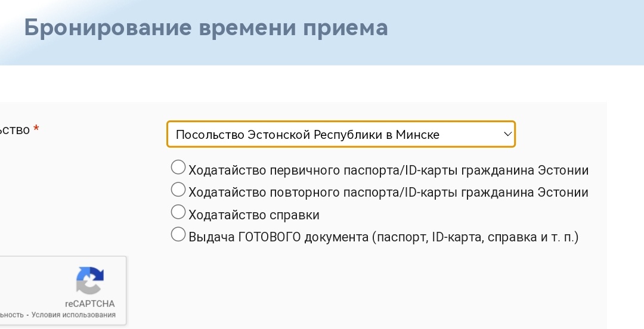Image resolution: width=644 pixels, height=329 pixels.
Task: Click the dropdown chevron arrow of embassy selector
Action: [x=507, y=134]
